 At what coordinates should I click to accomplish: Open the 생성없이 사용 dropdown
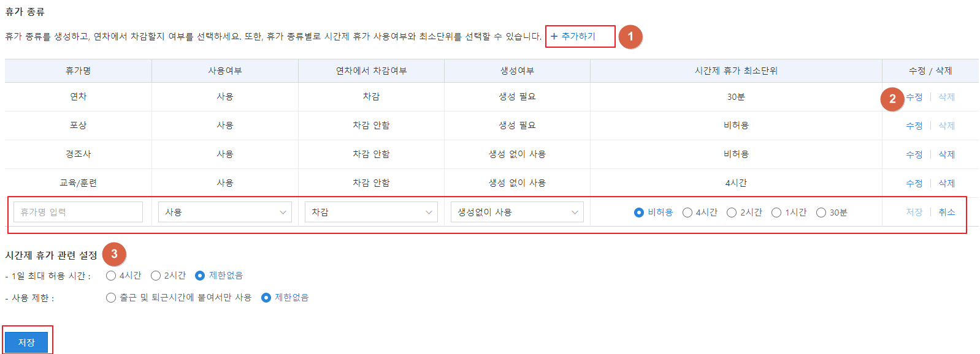517,212
